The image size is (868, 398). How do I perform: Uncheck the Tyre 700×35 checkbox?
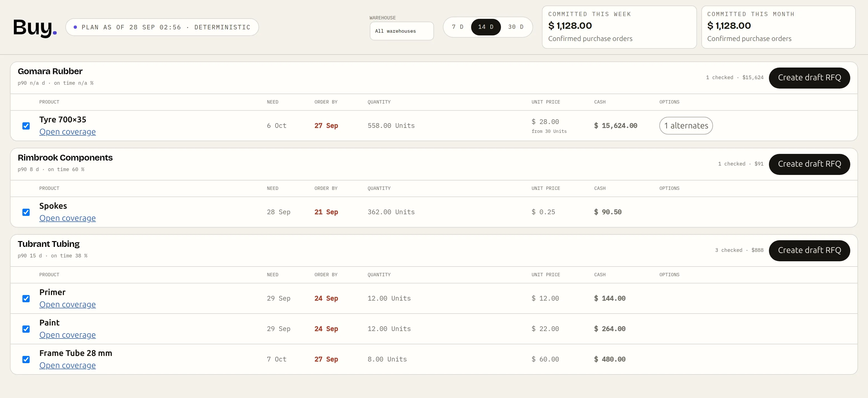pyautogui.click(x=26, y=126)
